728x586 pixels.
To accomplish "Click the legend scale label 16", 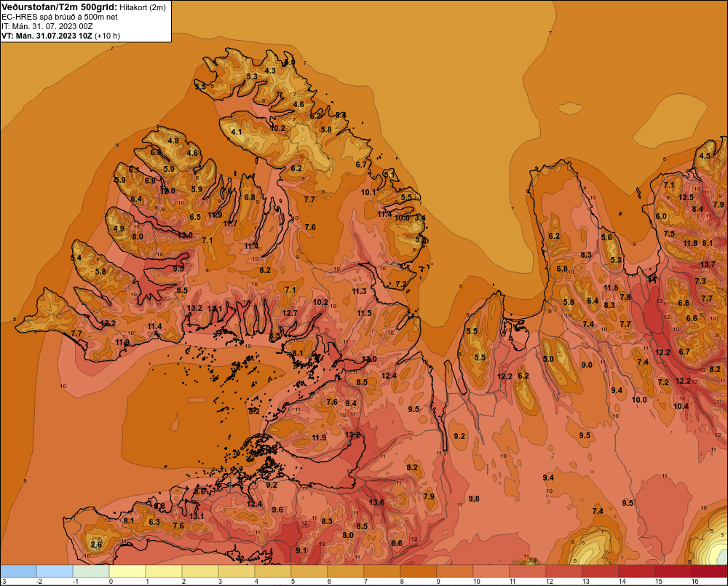I will (x=695, y=582).
